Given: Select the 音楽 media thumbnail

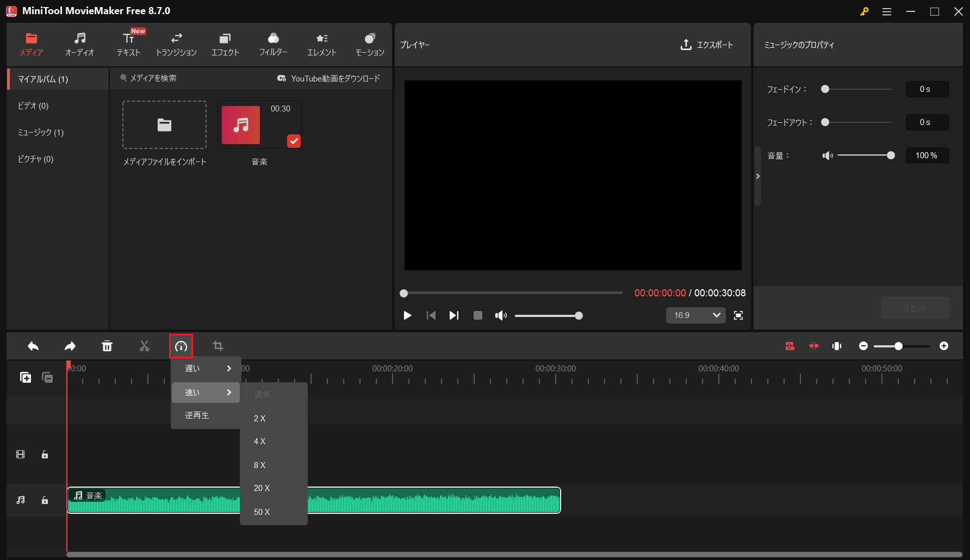Looking at the screenshot, I should coord(259,125).
